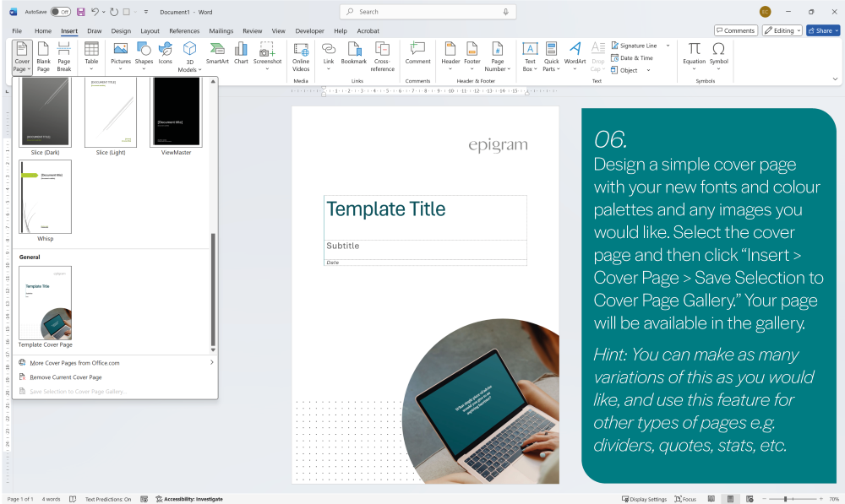This screenshot has width=845, height=504.
Task: Open Quick Parts menu
Action: tap(551, 57)
